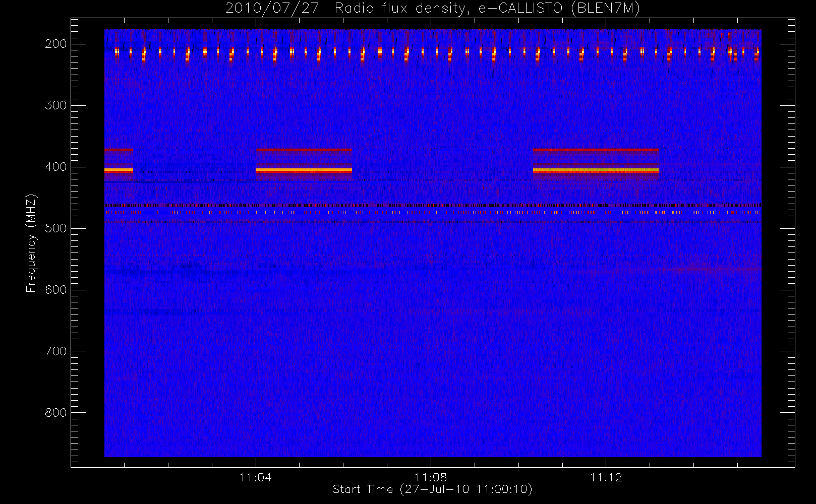Click the 11:04 time tick label
The image size is (816, 504).
click(x=256, y=477)
